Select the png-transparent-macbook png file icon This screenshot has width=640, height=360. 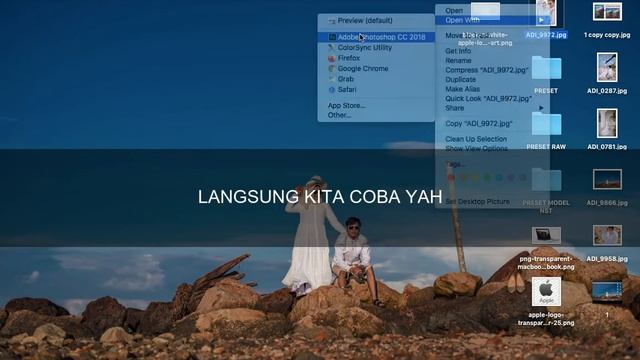[546, 236]
